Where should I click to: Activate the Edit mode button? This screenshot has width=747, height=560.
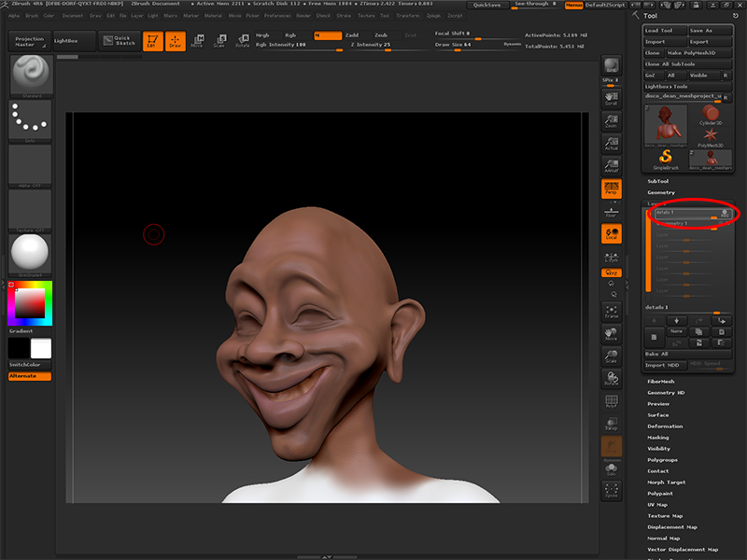153,41
